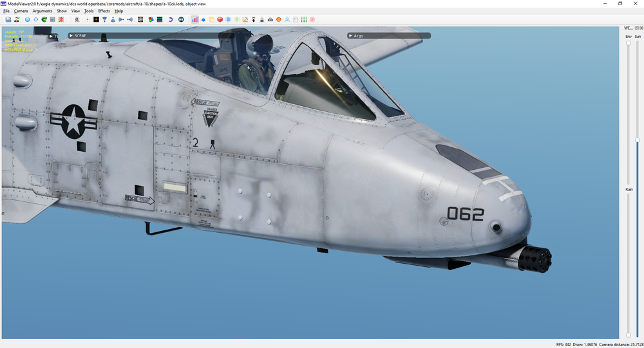Click the red record circle icon
Viewport: 644px width, 348px height.
[x=312, y=19]
